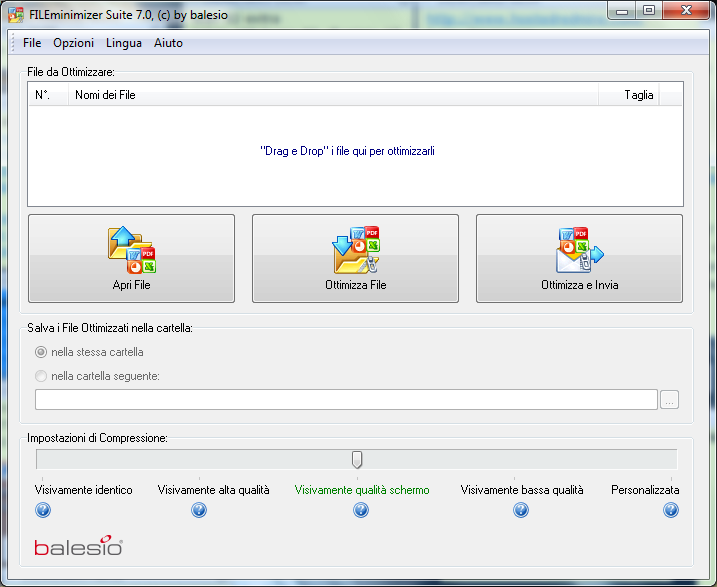Click the 'Nomi dei File' column header
717x587 pixels.
[x=333, y=95]
